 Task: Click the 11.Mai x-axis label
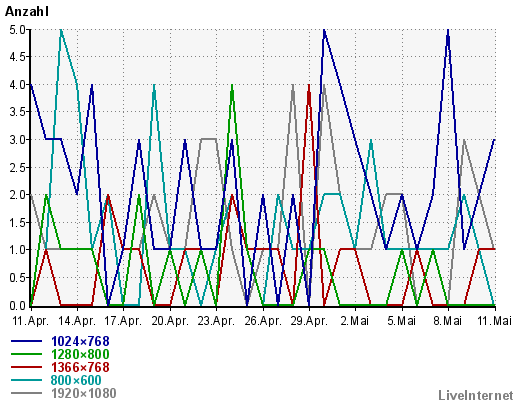[x=495, y=321]
